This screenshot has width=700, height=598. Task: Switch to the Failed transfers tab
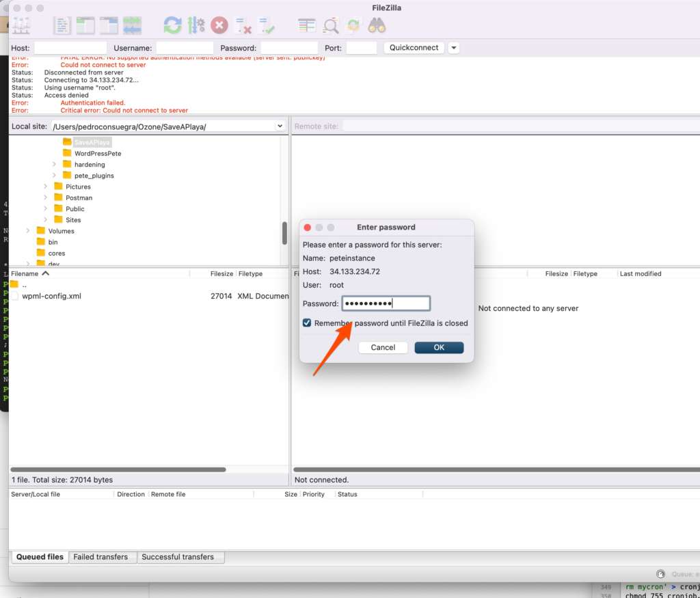pos(100,557)
